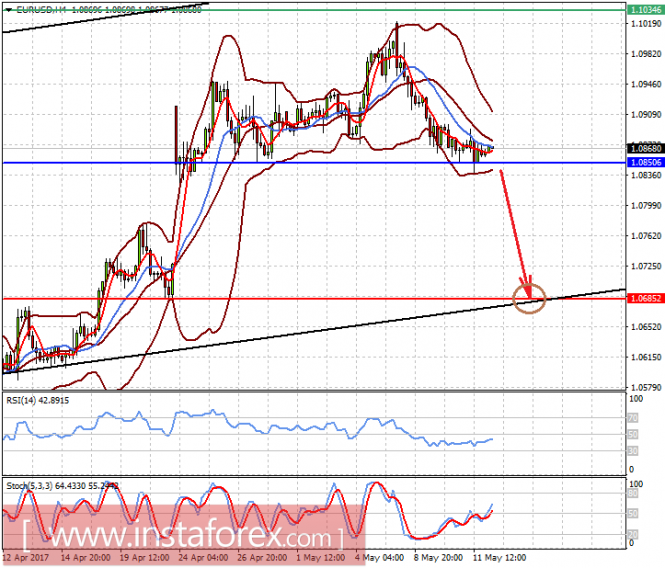The height and width of the screenshot is (568, 665).
Task: Select the black 1.08680 current price tag
Action: click(x=645, y=148)
